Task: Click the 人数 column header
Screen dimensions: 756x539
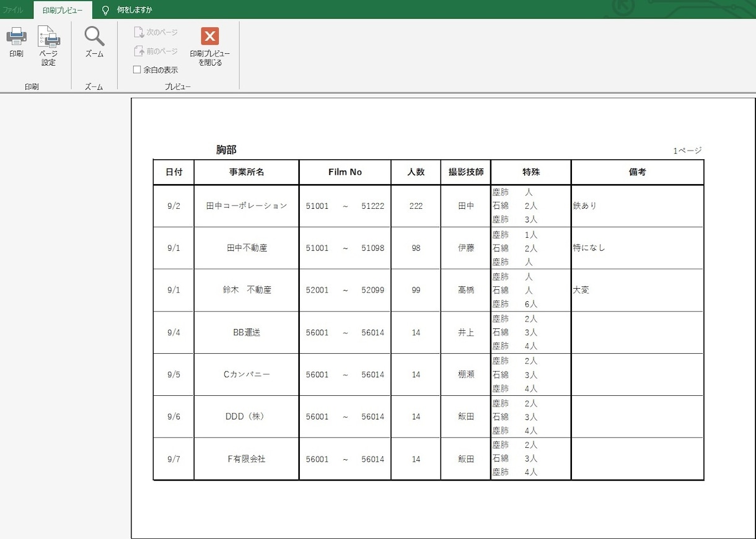Action: (x=416, y=172)
